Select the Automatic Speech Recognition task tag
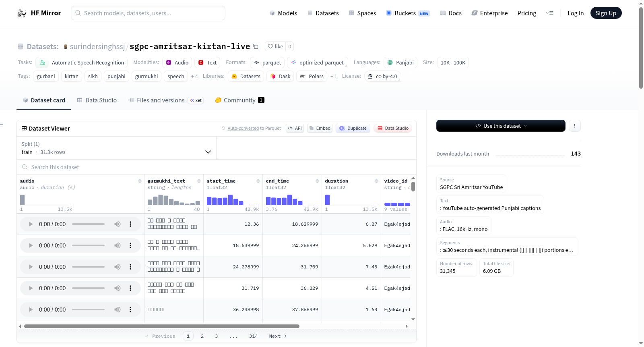Screen dimensions: 644x347 point(81,62)
